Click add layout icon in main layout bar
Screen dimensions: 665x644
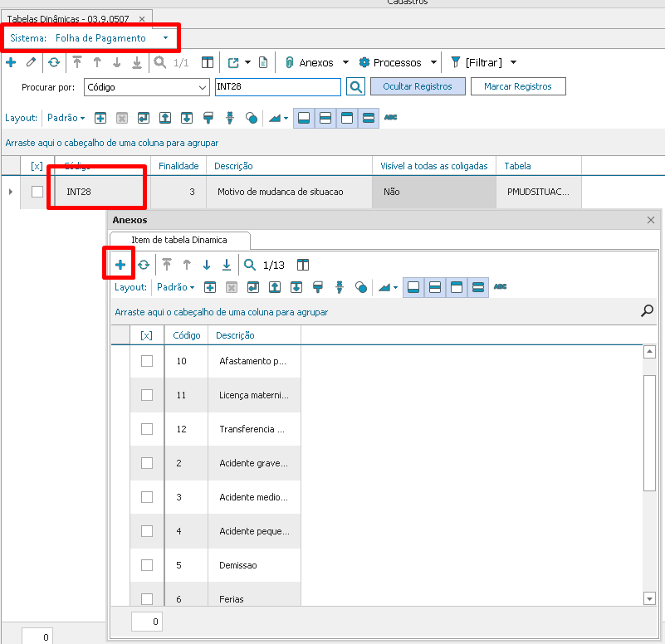100,118
